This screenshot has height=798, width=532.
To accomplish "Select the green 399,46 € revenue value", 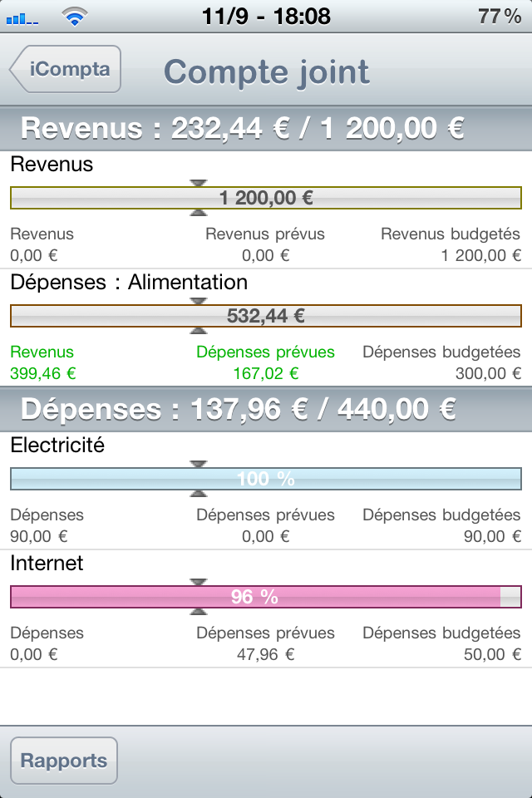I will (43, 373).
